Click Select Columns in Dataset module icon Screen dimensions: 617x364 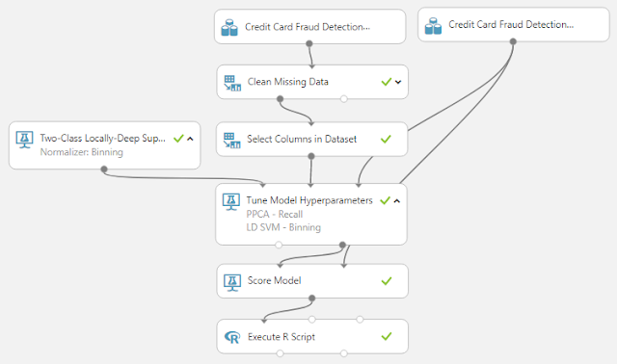(x=231, y=140)
